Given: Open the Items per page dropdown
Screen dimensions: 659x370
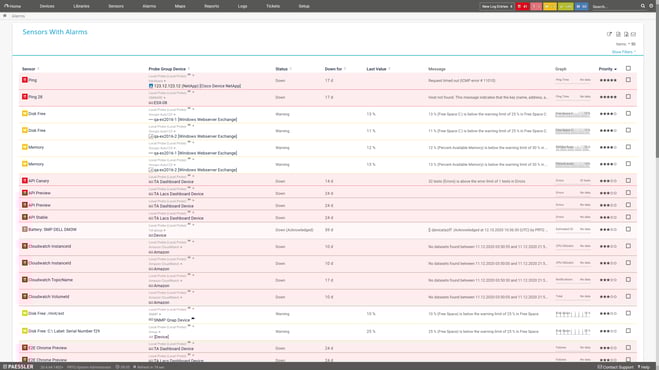Looking at the screenshot, I should pyautogui.click(x=626, y=44).
